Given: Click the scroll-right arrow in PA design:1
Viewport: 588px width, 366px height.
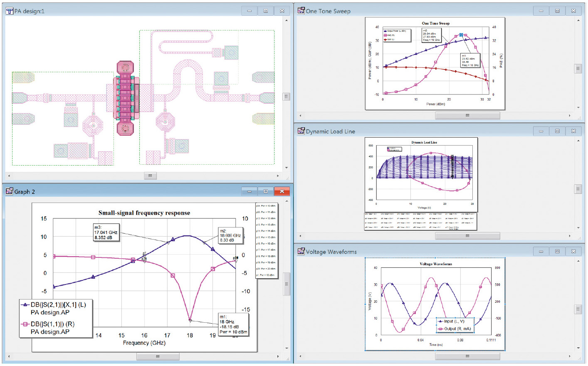Looking at the screenshot, I should pyautogui.click(x=278, y=176).
